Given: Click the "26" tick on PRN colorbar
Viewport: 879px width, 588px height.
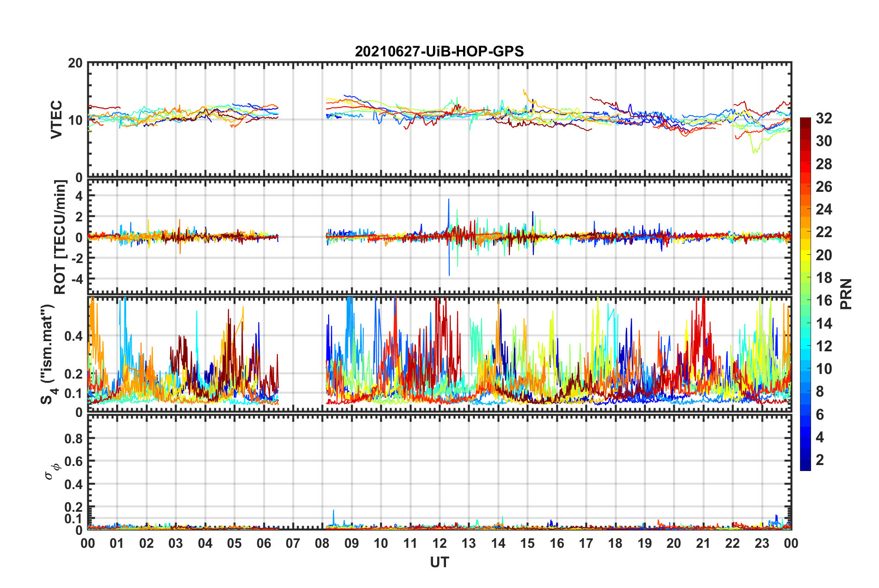Looking at the screenshot, I should click(824, 187).
